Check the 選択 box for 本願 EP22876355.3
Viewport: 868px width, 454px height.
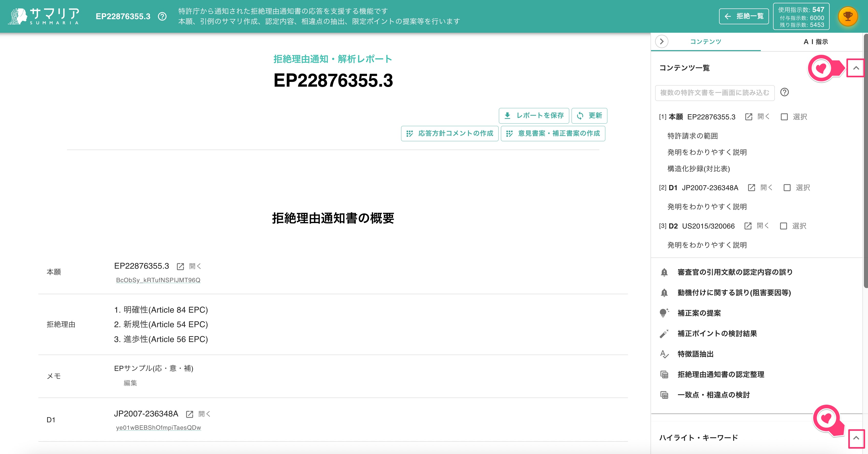784,117
